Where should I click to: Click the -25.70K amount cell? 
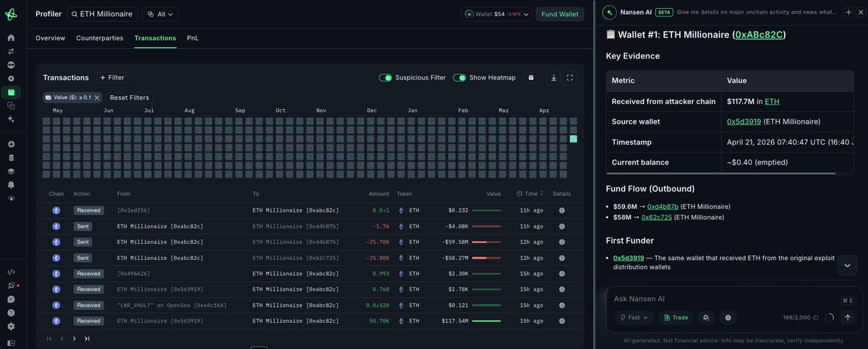(x=378, y=242)
